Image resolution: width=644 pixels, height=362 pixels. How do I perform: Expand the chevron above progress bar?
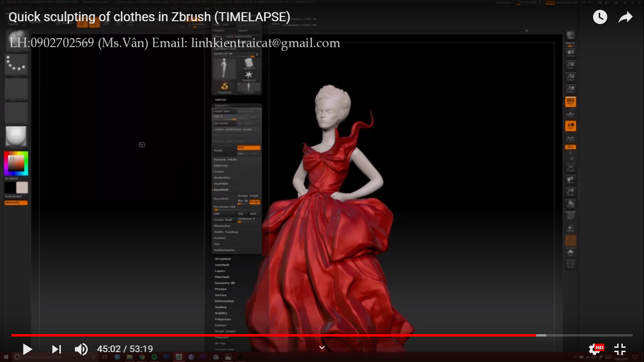[x=322, y=347]
